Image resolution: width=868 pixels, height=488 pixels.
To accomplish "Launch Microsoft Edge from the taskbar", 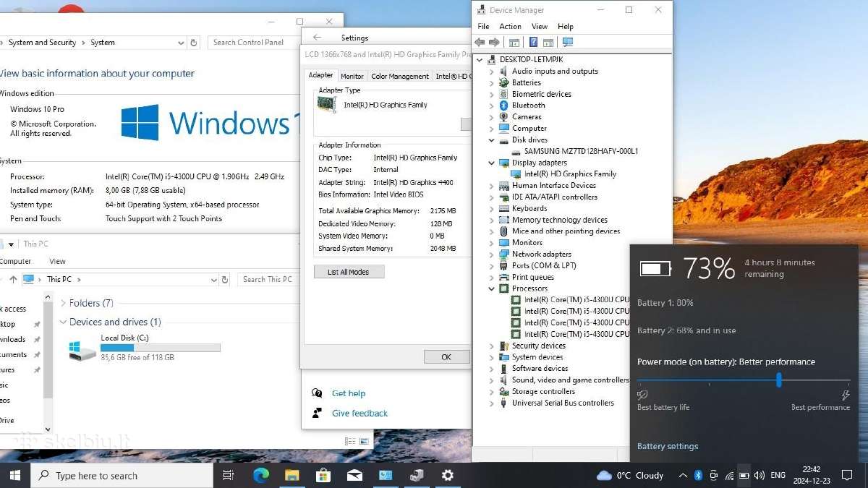I will pyautogui.click(x=260, y=475).
